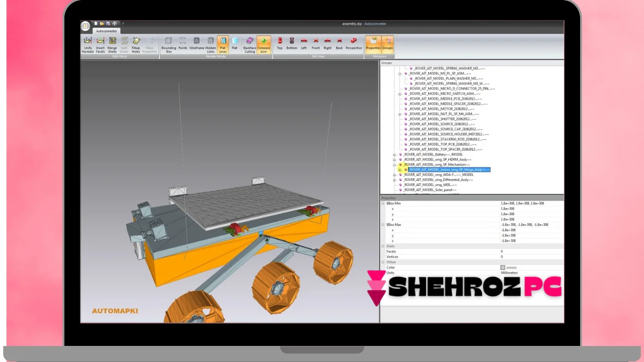The height and width of the screenshot is (362, 644).
Task: Open the Autoconverter application menu orb
Action: click(86, 26)
